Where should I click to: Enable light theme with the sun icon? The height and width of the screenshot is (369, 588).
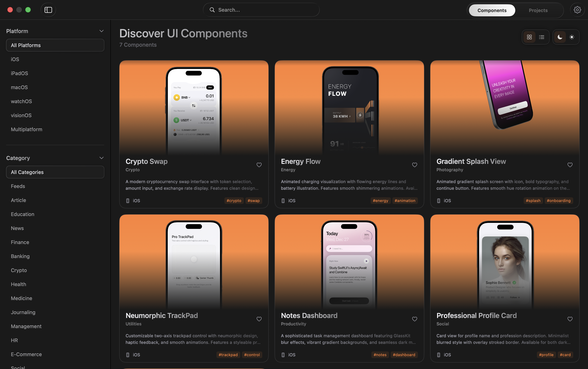[572, 37]
